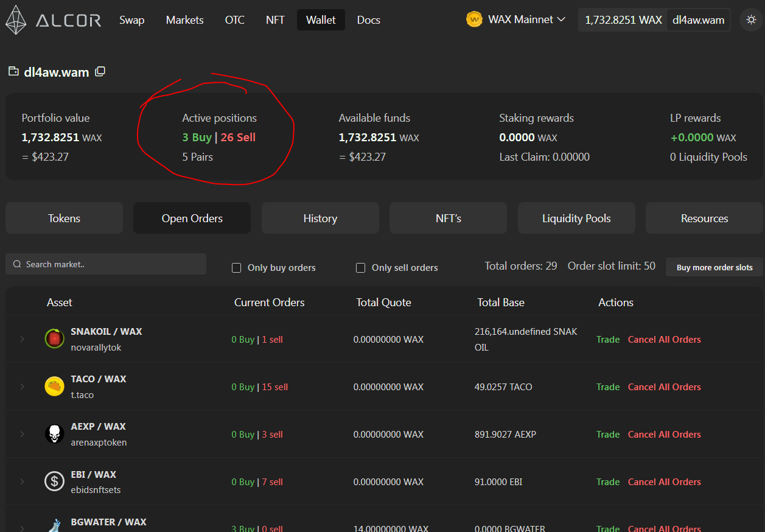The height and width of the screenshot is (532, 765).
Task: Click the BGWATER token icon
Action: pos(54,525)
